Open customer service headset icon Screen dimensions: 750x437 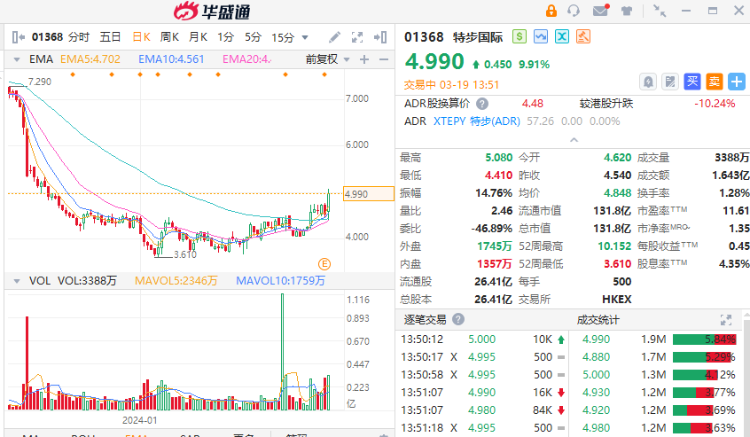[x=573, y=11]
